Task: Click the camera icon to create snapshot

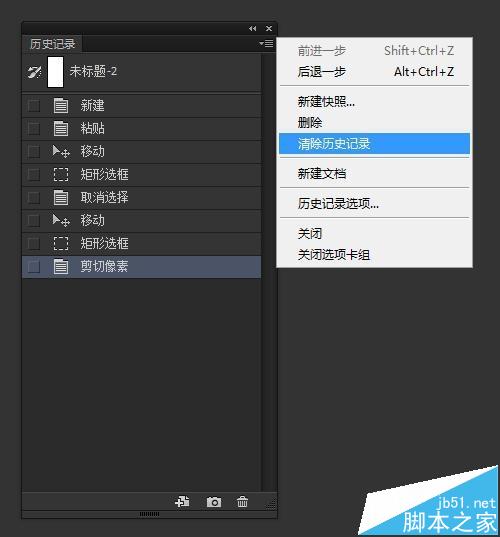Action: (x=214, y=502)
